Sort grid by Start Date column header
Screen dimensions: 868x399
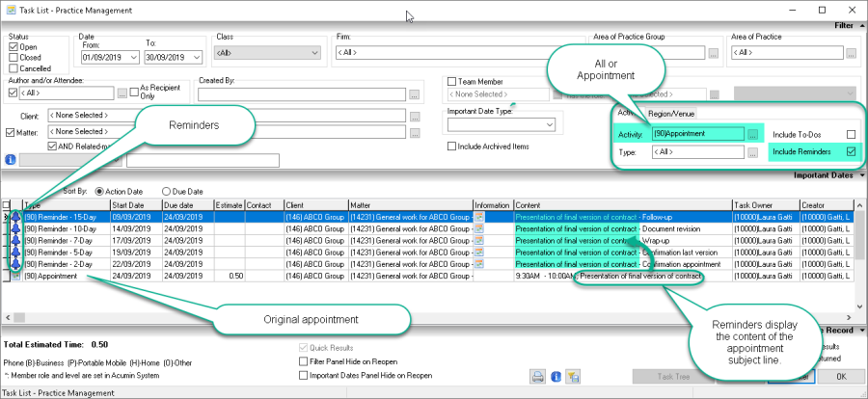coord(136,205)
